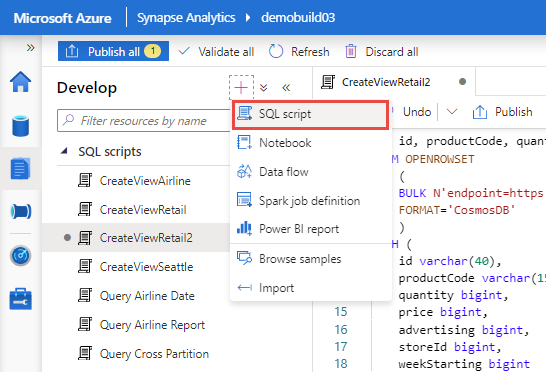The width and height of the screenshot is (546, 372).
Task: Open the Integrate hub pipeline icon
Action: 21,211
